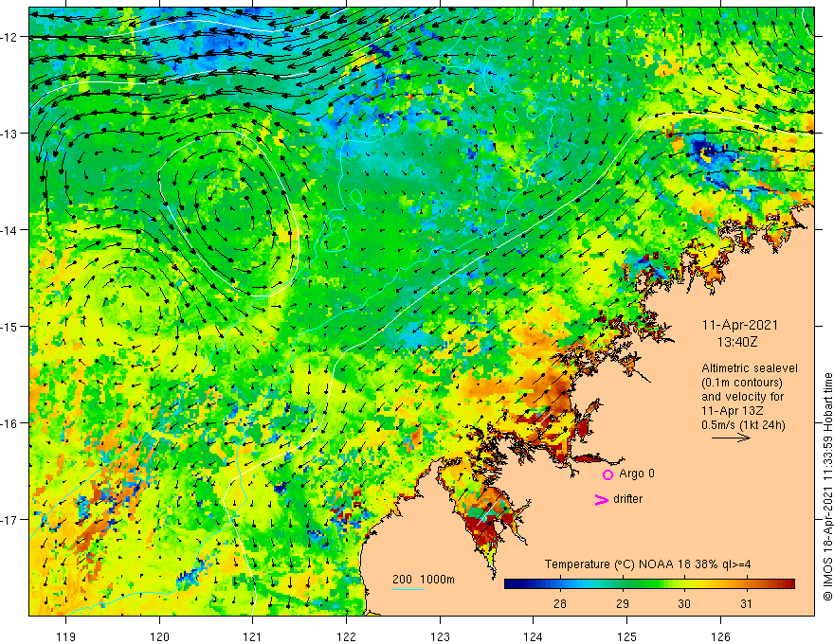Click the magenta drifter arrowhead symbol
Screen dimensions: 834x644
[601, 499]
